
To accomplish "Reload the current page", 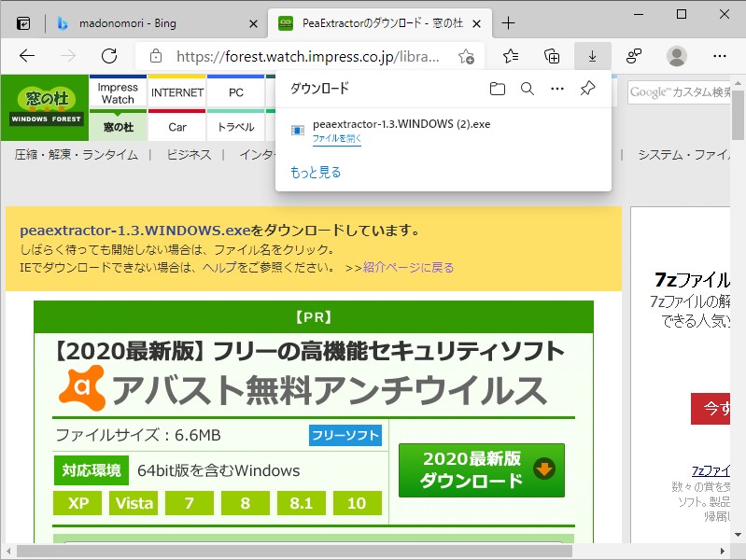I will click(x=109, y=56).
